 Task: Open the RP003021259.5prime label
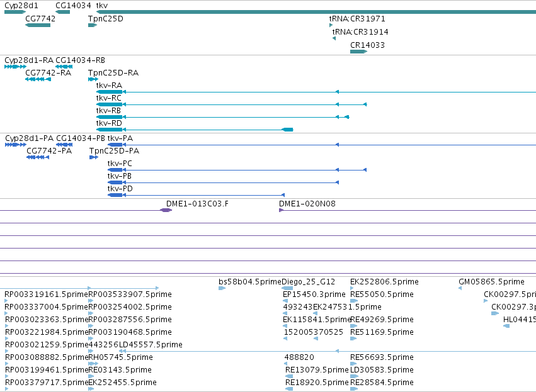tap(47, 345)
